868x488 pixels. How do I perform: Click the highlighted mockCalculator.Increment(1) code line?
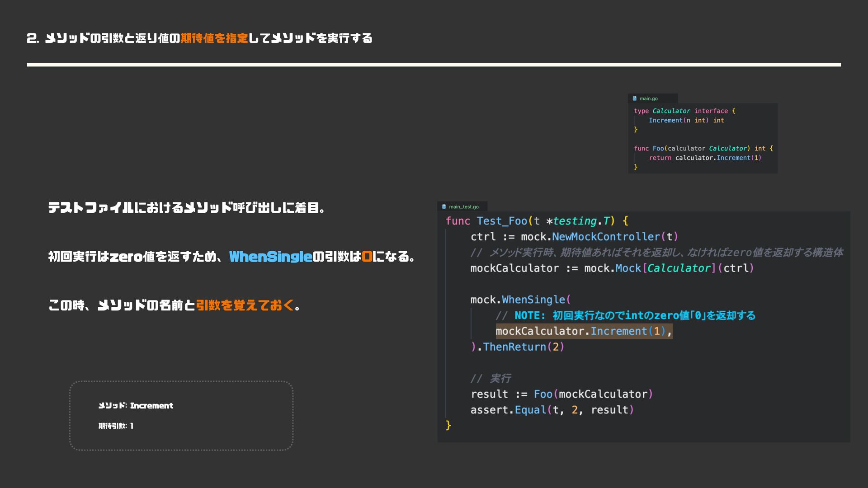[x=583, y=331]
